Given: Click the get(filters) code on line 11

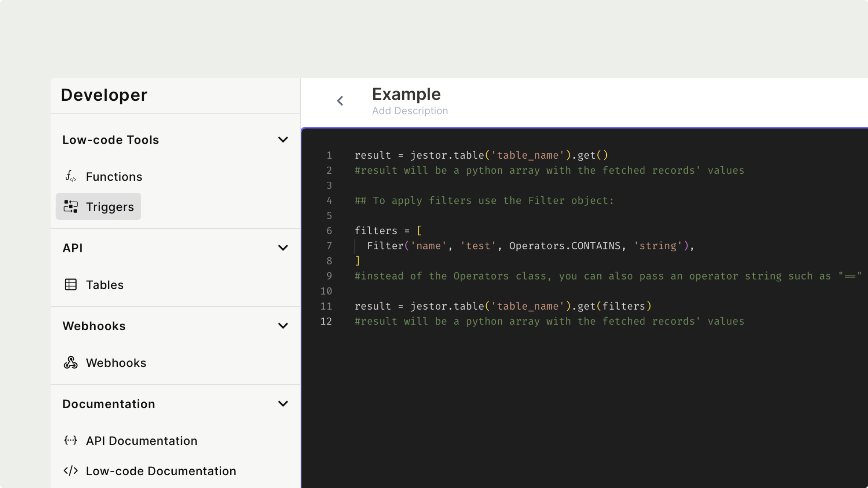Looking at the screenshot, I should pyautogui.click(x=503, y=306).
